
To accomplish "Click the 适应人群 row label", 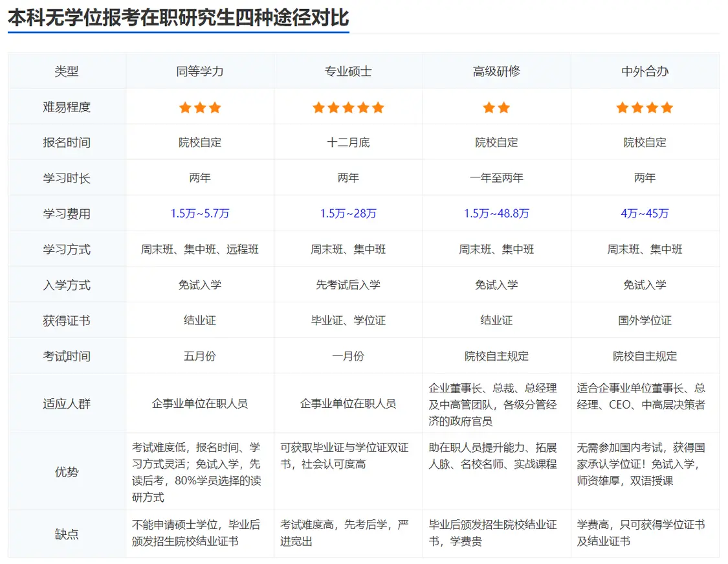I will [67, 403].
